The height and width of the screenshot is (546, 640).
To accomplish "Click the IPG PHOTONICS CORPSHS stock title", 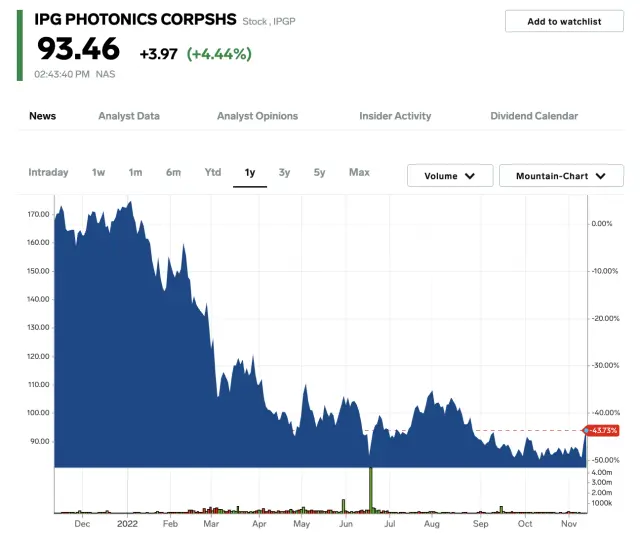I will point(136,19).
